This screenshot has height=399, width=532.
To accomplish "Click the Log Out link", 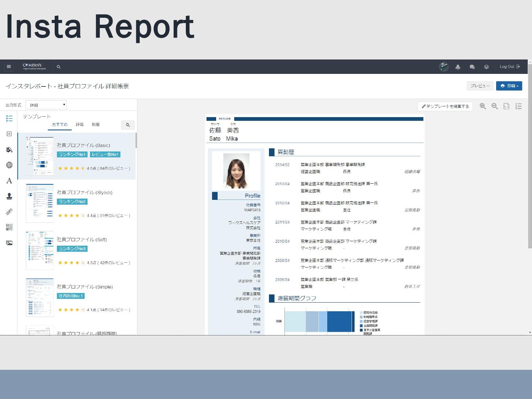I will point(509,67).
